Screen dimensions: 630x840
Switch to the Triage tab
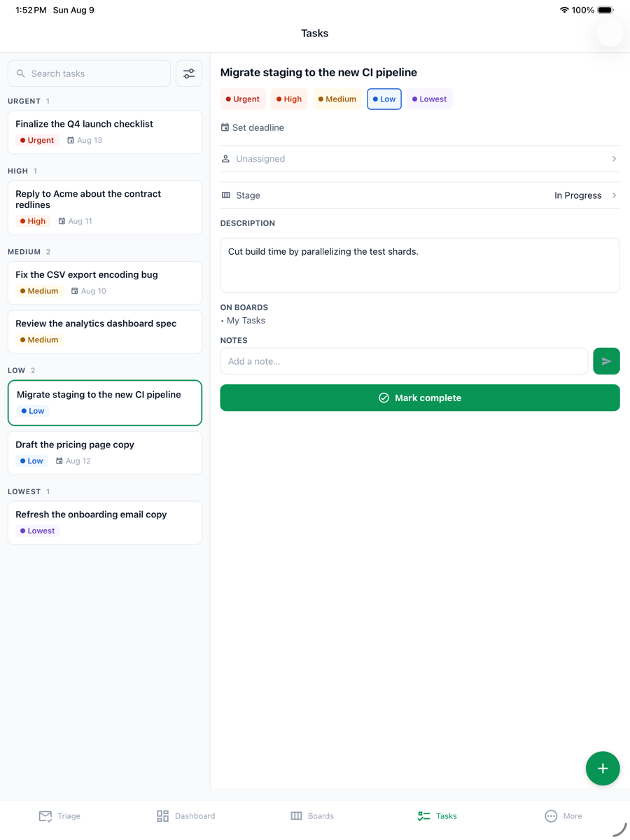[x=59, y=816]
